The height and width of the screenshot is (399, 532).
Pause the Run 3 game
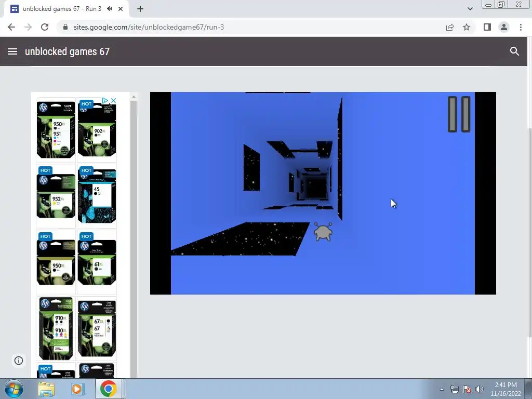(x=459, y=114)
